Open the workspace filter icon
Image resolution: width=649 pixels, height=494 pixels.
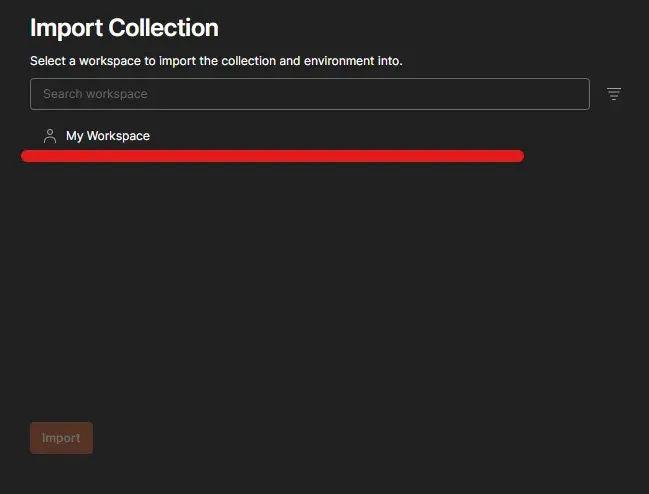pos(614,94)
